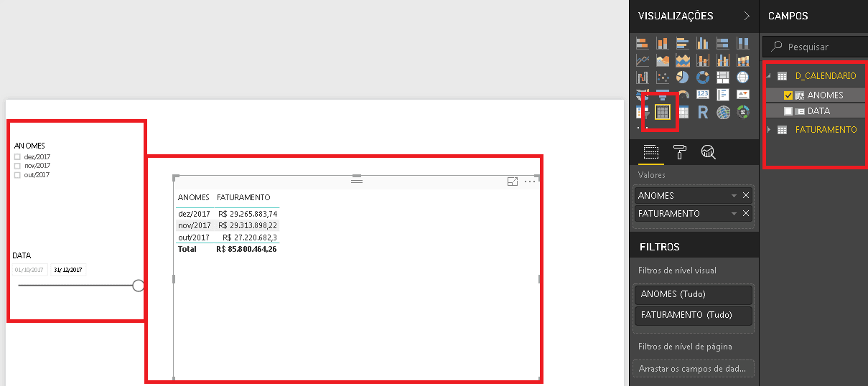Select the stacked column chart visualization

coord(663,43)
